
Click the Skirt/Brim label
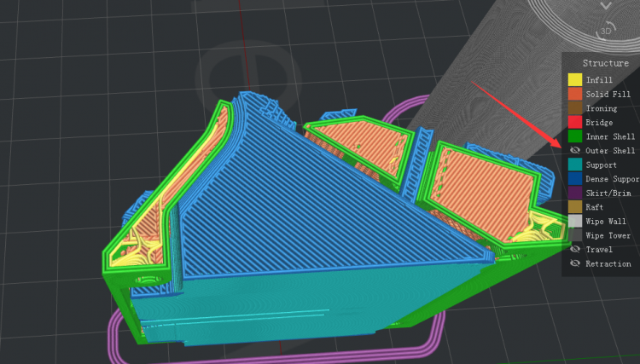(608, 193)
